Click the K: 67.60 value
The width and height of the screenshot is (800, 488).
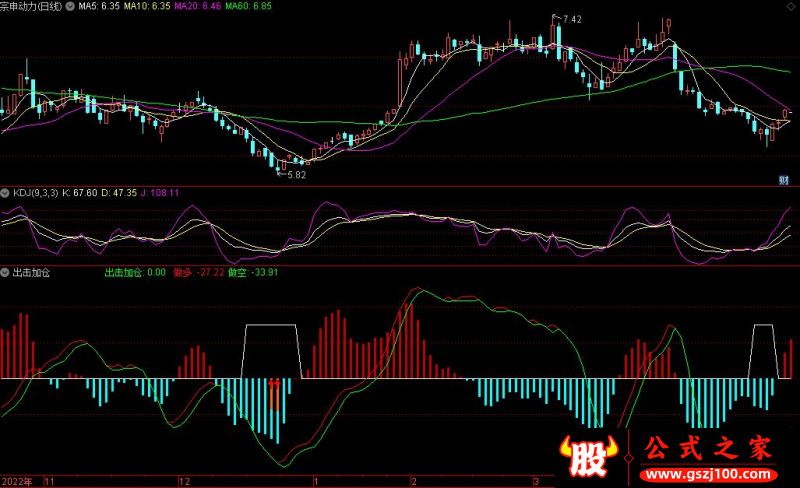[x=80, y=193]
